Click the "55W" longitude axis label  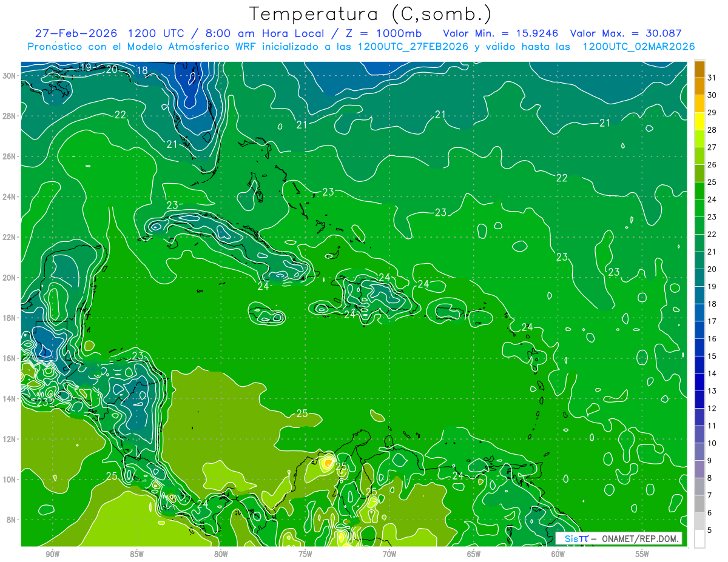pyautogui.click(x=642, y=555)
